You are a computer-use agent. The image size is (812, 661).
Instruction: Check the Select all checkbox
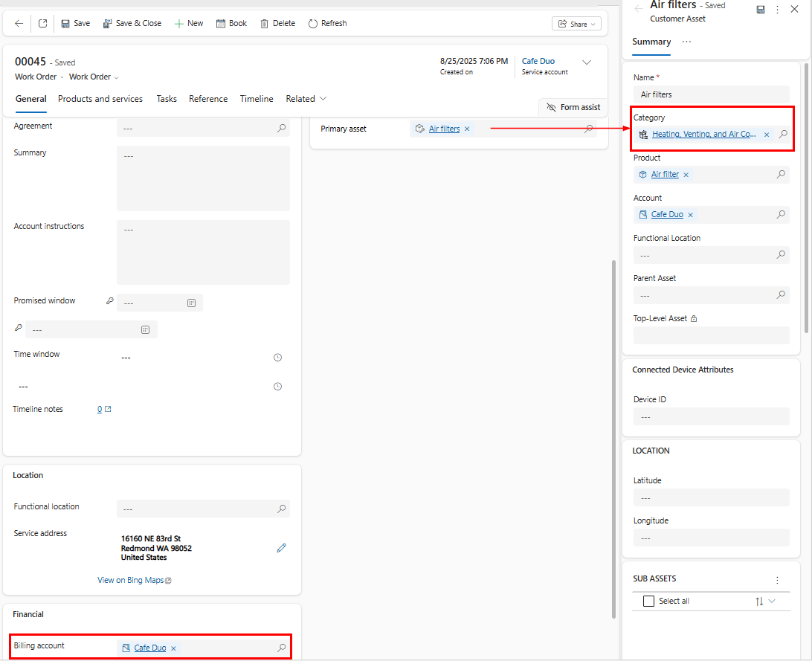click(648, 601)
